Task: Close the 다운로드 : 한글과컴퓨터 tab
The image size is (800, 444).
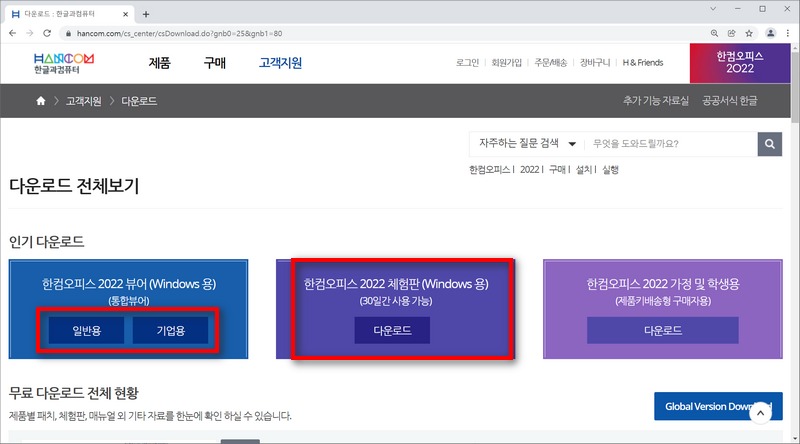Action: 126,14
